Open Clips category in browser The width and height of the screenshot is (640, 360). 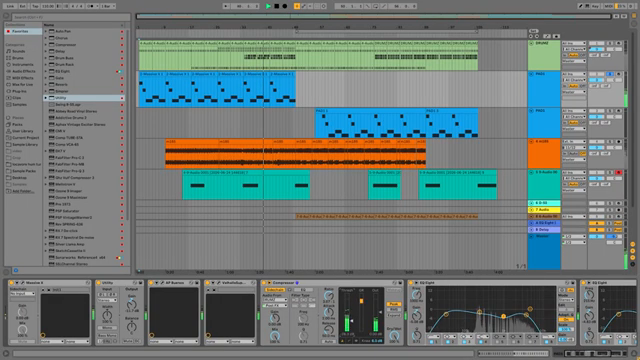coord(17,98)
